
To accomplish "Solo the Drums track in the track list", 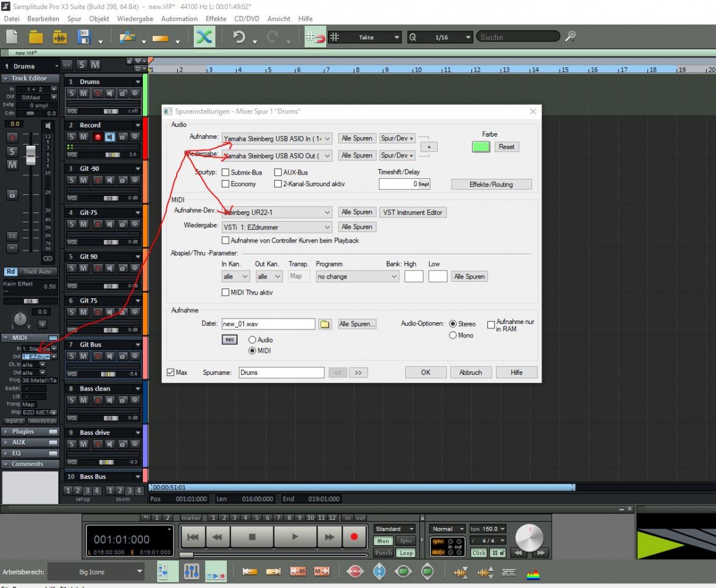I will coord(71,94).
